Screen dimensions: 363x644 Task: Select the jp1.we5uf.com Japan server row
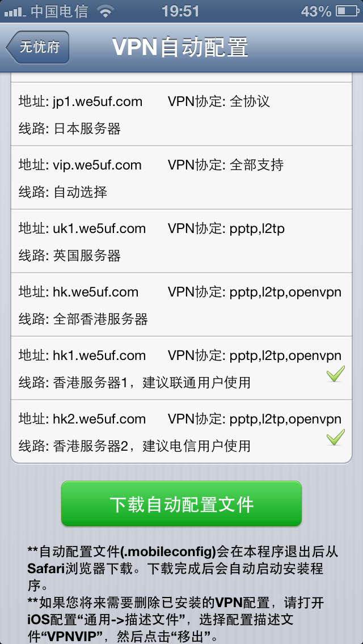[x=181, y=114]
